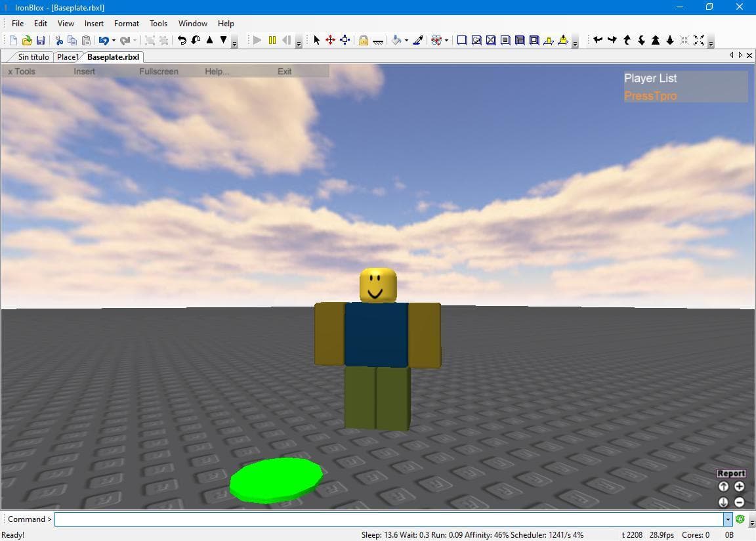This screenshot has height=541, width=756.
Task: Group the selected parts
Action: pyautogui.click(x=150, y=41)
